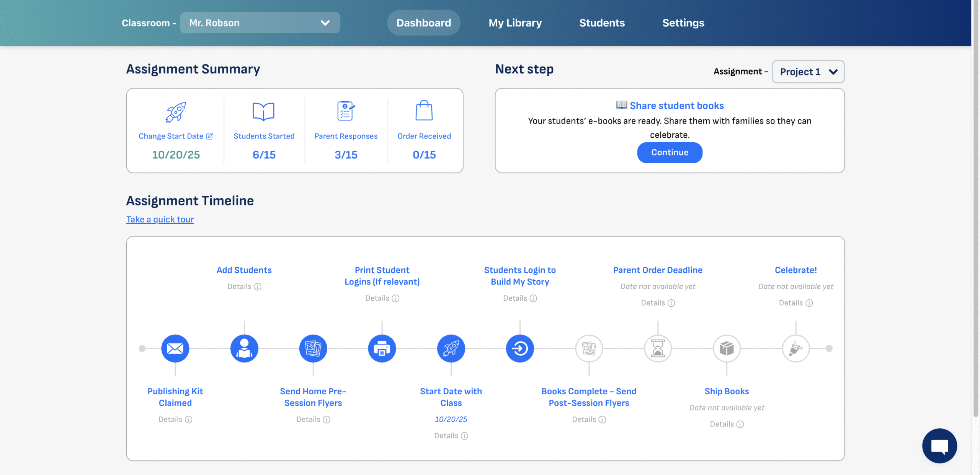The width and height of the screenshot is (980, 475).
Task: Expand the Mr. Robson classroom dropdown
Action: point(260,23)
